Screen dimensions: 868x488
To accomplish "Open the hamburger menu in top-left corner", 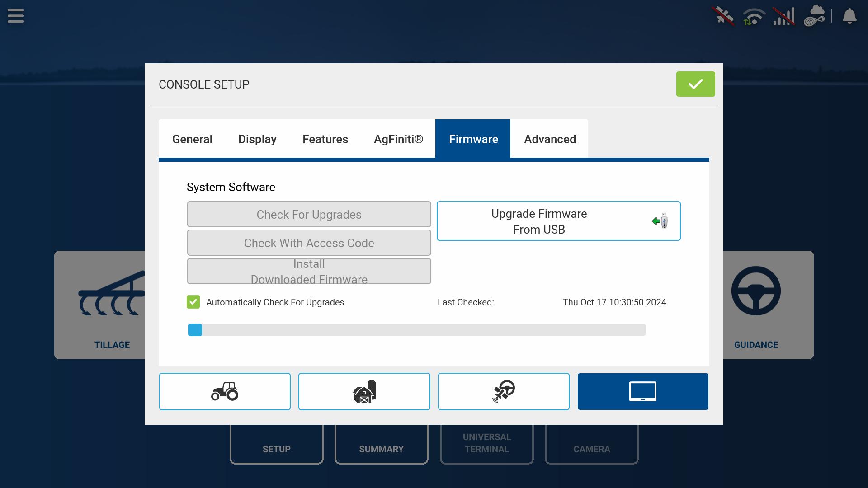I will click(15, 15).
